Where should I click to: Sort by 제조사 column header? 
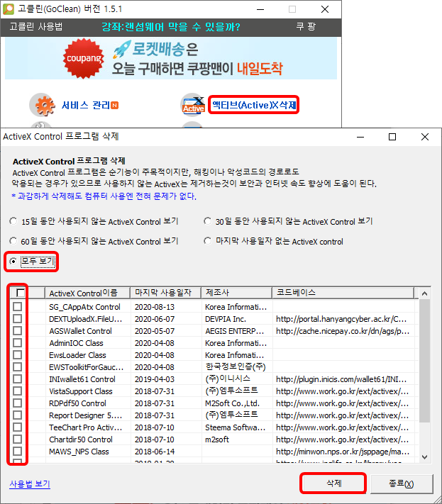(x=236, y=293)
